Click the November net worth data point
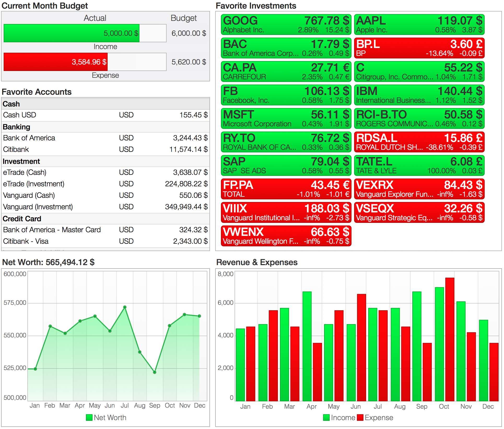 (x=184, y=314)
